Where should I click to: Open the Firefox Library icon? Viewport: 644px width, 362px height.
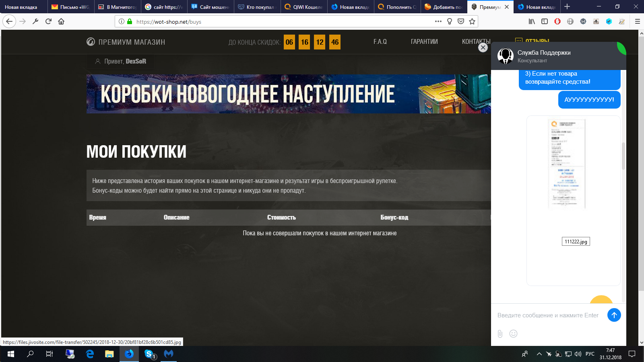pyautogui.click(x=532, y=21)
